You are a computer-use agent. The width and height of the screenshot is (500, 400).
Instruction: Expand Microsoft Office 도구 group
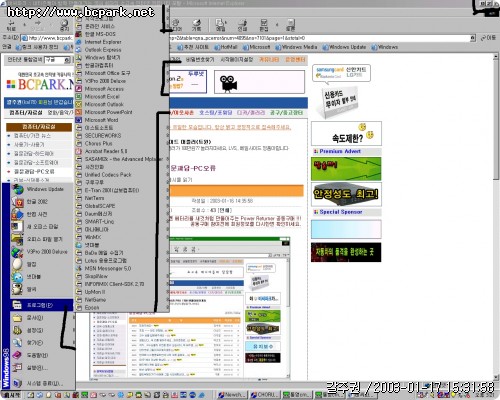click(107, 73)
